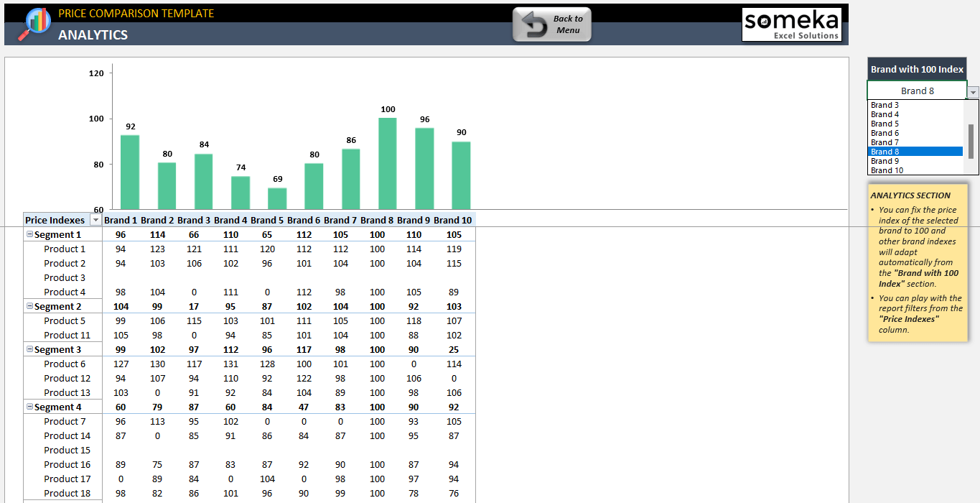Viewport: 980px width, 503px height.
Task: Click the Back to Menu button
Action: tap(551, 24)
